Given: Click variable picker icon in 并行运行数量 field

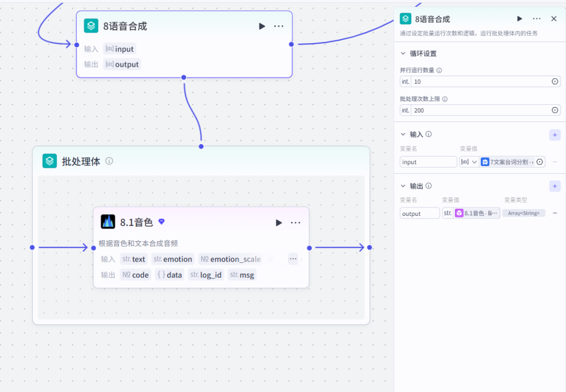Looking at the screenshot, I should pyautogui.click(x=555, y=82).
